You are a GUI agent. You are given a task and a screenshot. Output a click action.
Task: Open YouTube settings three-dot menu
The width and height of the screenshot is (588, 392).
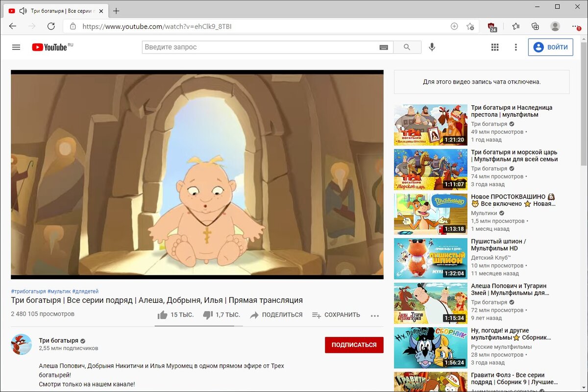tap(515, 47)
